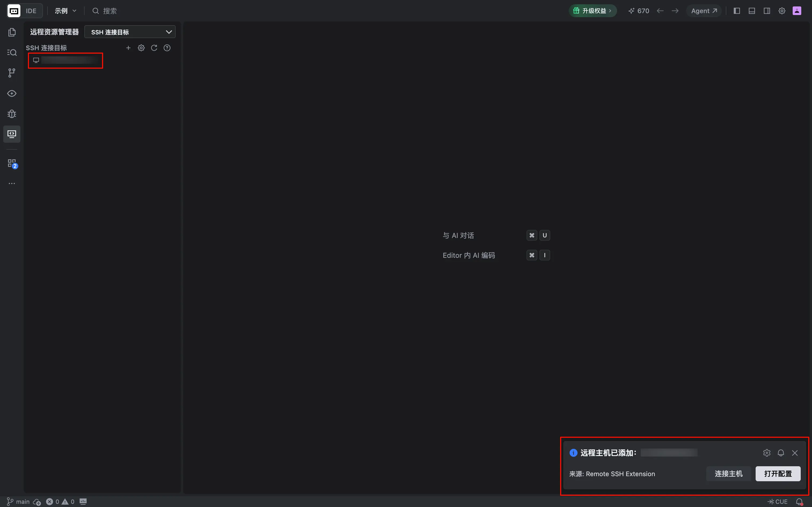The width and height of the screenshot is (812, 507).
Task: Open the file explorer icon in sidebar
Action: pos(12,32)
